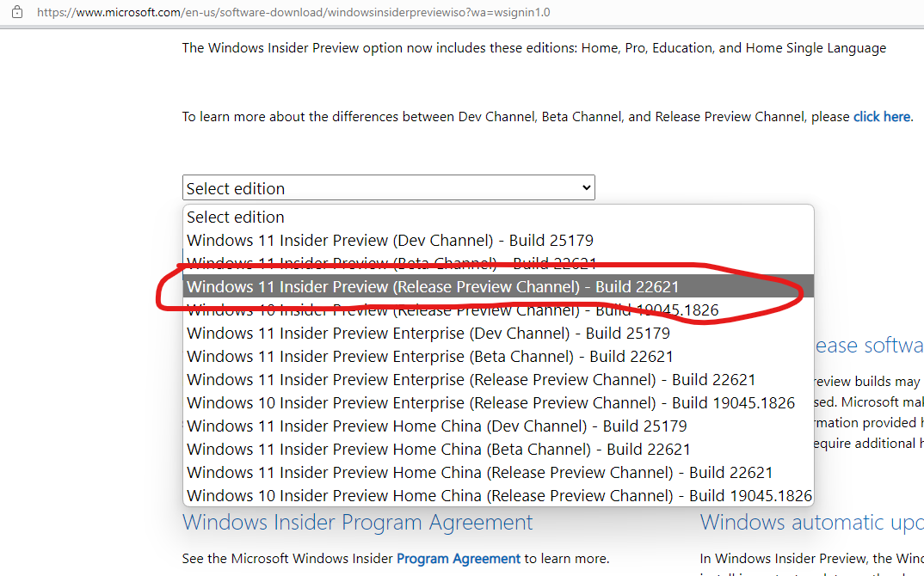This screenshot has width=924, height=576.
Task: Select Windows 11 Insider Preview (Dev Channel) Build 25179
Action: [498, 241]
